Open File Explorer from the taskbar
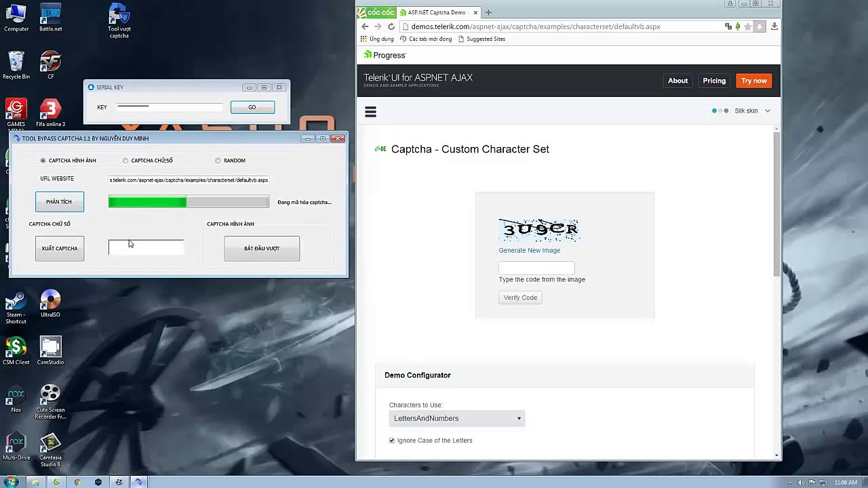 click(35, 482)
